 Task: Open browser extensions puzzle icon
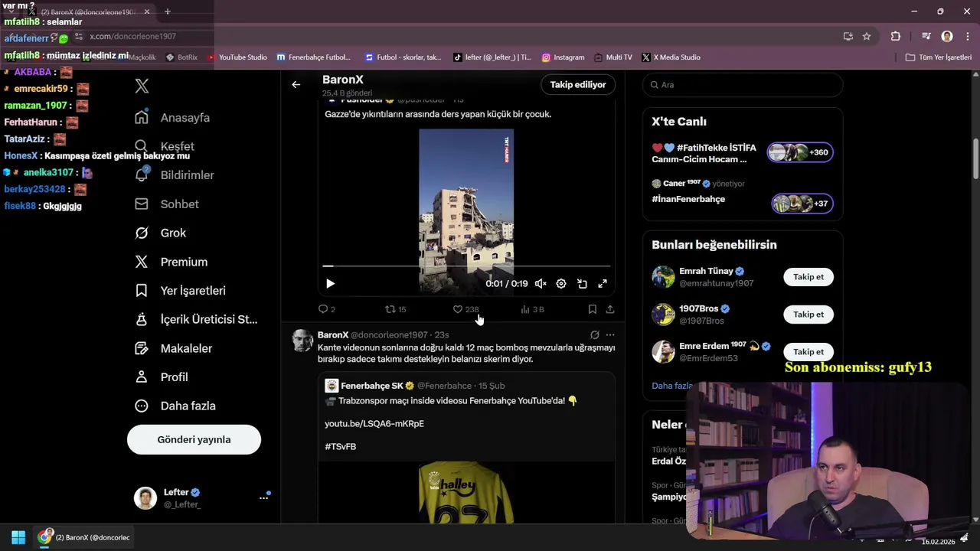click(896, 36)
